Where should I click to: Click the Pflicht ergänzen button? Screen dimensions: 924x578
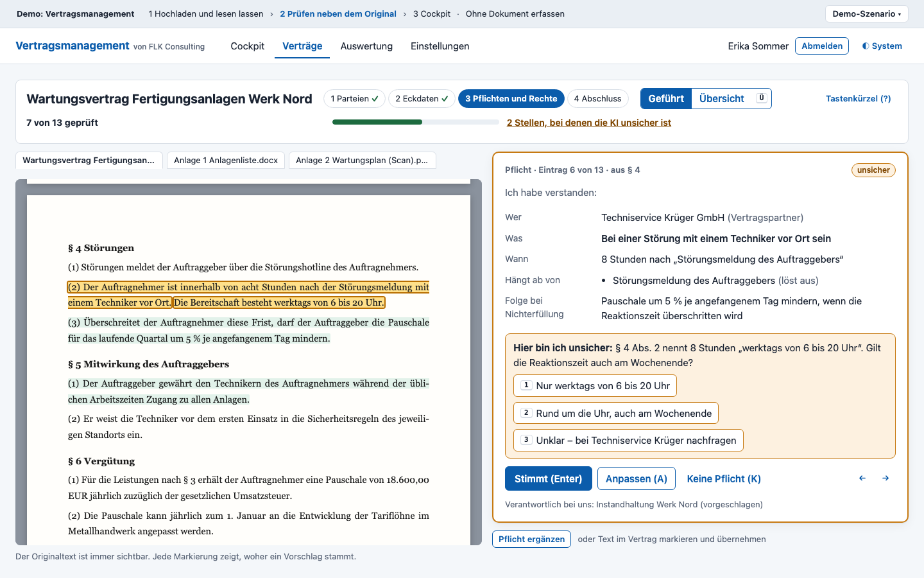[531, 539]
